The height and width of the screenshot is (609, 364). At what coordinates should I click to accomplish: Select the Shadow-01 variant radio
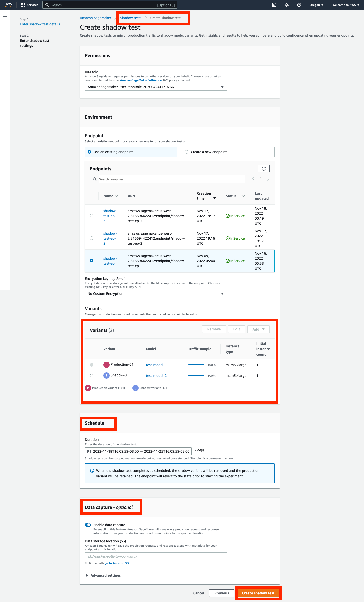pos(92,376)
